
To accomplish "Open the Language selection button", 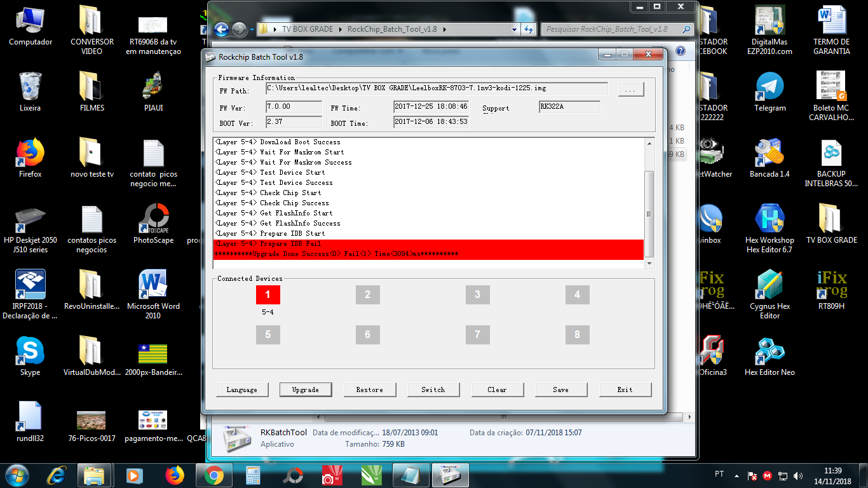I will point(241,390).
